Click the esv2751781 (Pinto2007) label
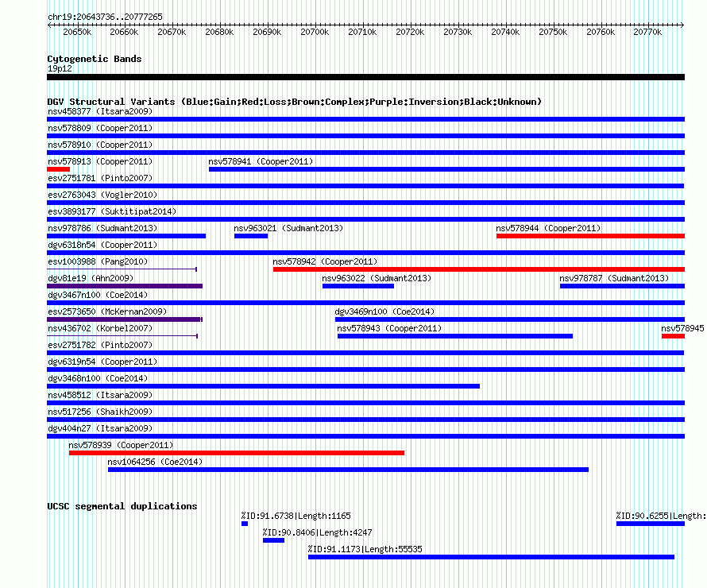Image resolution: width=707 pixels, height=588 pixels. 100,178
